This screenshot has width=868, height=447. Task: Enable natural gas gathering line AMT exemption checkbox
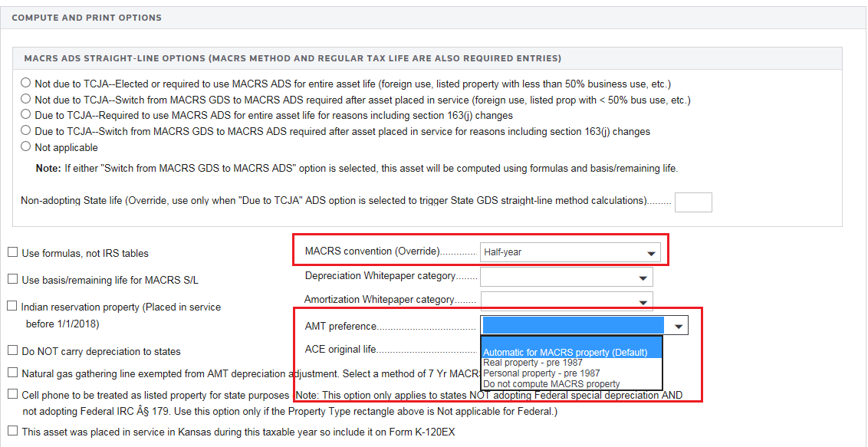(x=12, y=373)
